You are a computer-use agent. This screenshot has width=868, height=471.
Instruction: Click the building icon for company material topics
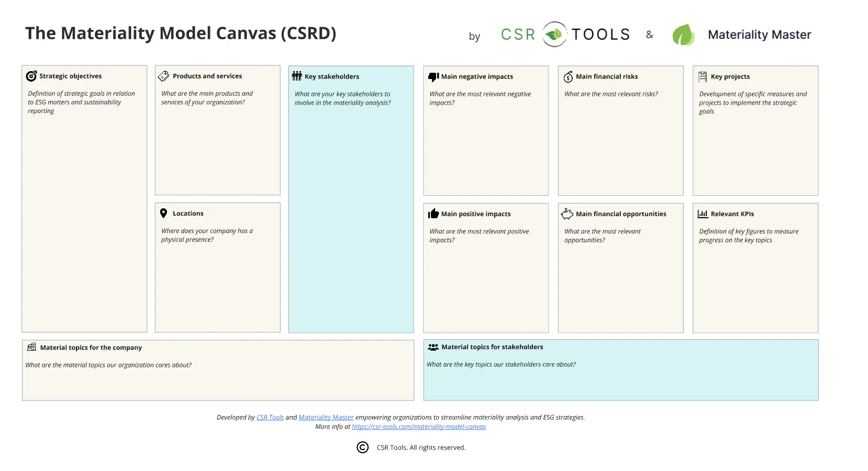(31, 347)
